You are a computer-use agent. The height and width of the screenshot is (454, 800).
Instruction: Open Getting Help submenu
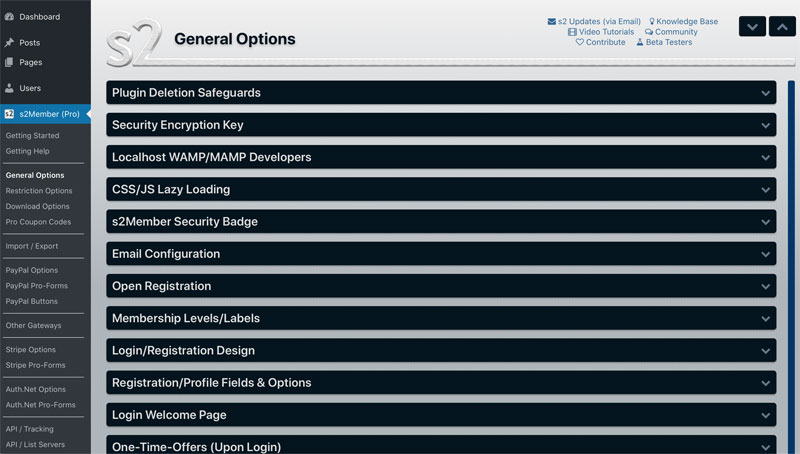pos(28,151)
